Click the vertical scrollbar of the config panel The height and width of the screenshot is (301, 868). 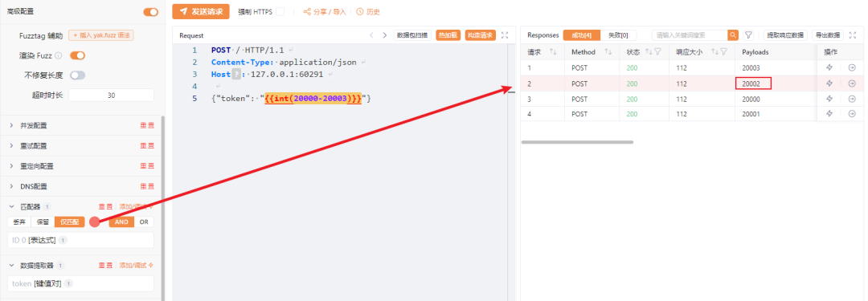click(162, 208)
